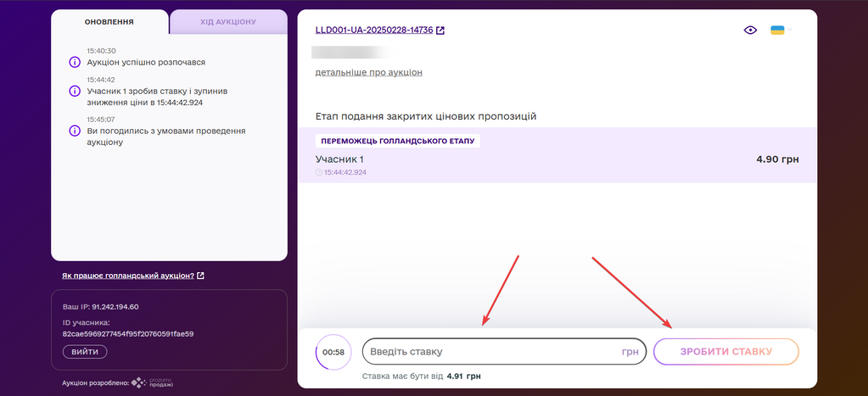Toggle the eye visibility icon
Image resolution: width=868 pixels, height=396 pixels.
pyautogui.click(x=750, y=31)
